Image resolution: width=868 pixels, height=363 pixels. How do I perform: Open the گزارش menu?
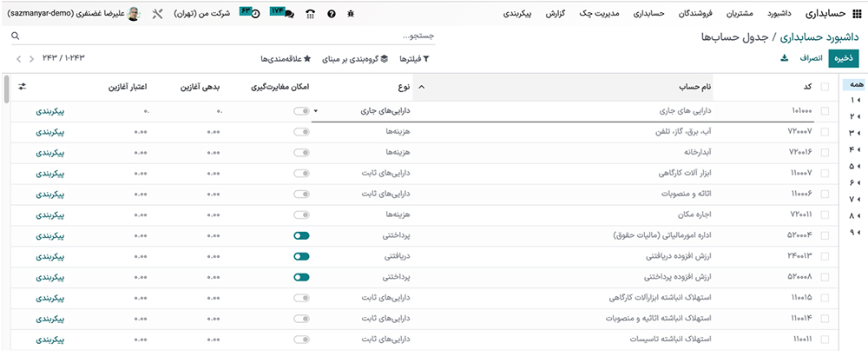coord(555,15)
